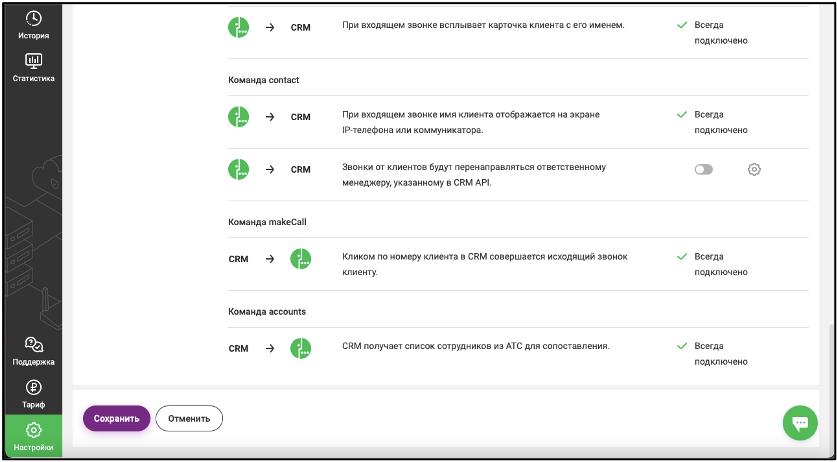Click the 'Команда makeCall' heading
The width and height of the screenshot is (837, 462).
pyautogui.click(x=267, y=222)
